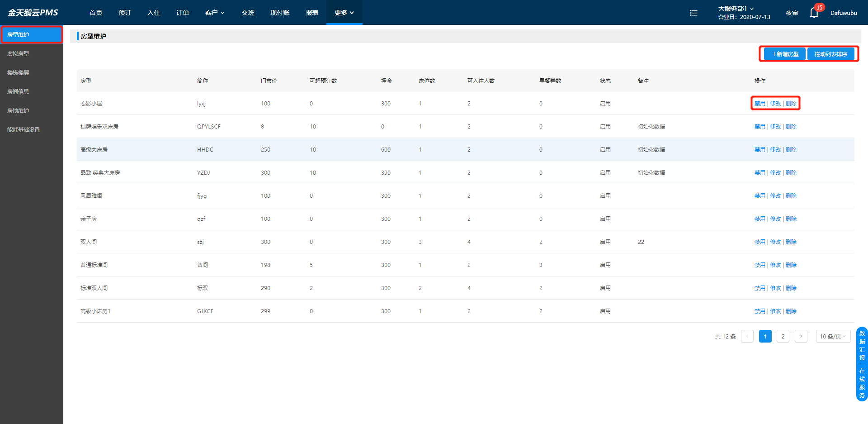This screenshot has height=424, width=868.
Task: Open the 交班 menu item
Action: tap(248, 13)
